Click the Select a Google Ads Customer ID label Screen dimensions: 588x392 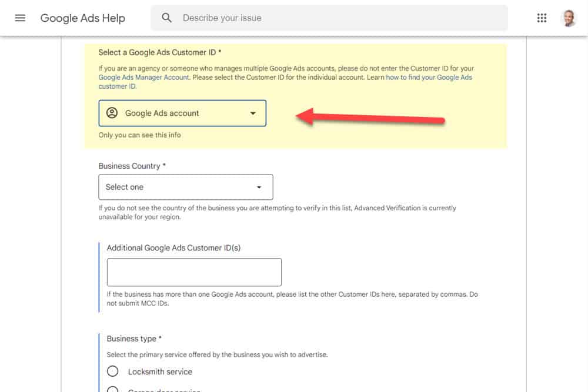pos(160,52)
